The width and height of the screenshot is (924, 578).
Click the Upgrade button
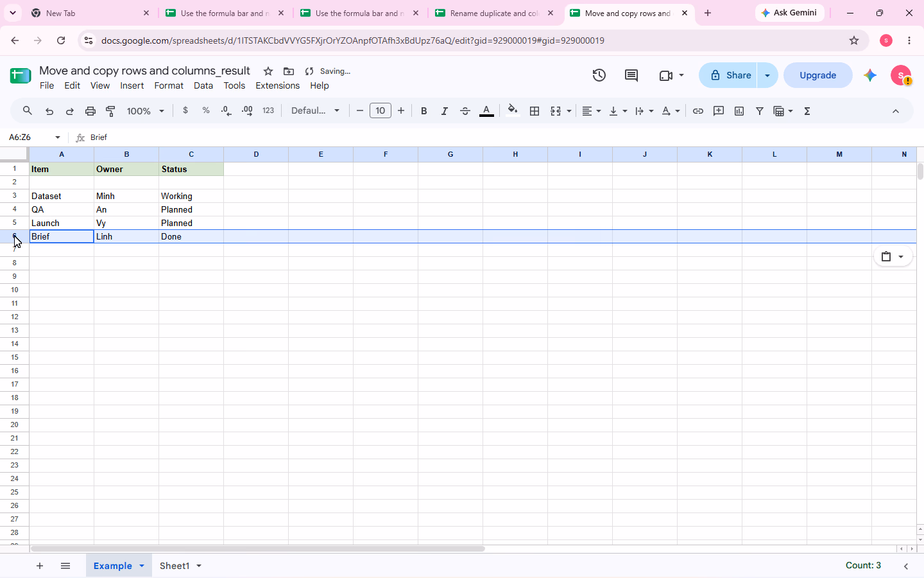pyautogui.click(x=818, y=75)
